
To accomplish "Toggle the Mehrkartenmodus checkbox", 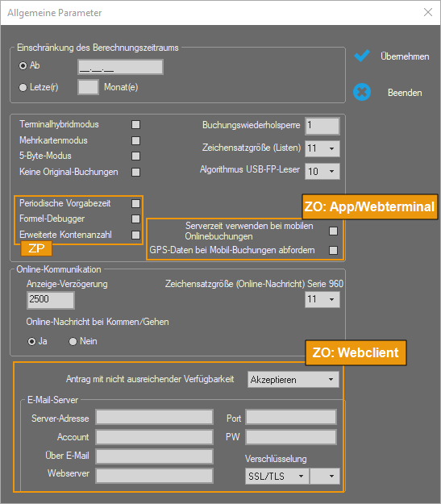I will pos(135,140).
